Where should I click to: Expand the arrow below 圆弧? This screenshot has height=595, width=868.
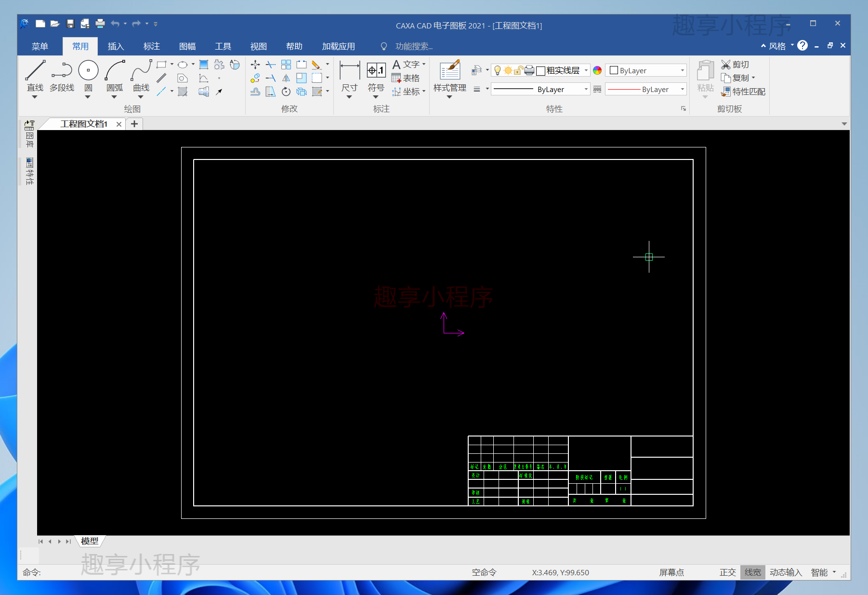click(x=114, y=97)
